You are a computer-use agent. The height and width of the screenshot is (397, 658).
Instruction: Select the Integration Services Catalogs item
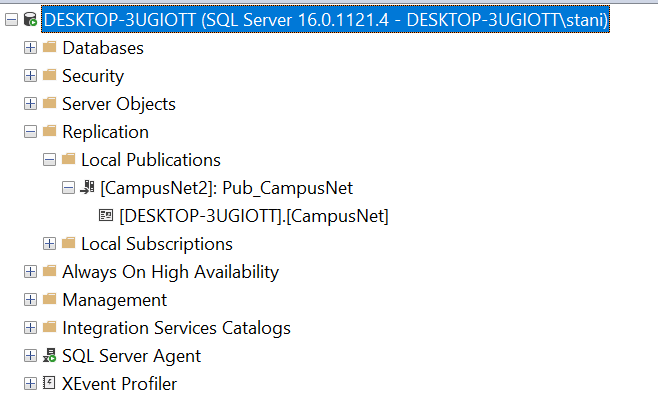(176, 328)
